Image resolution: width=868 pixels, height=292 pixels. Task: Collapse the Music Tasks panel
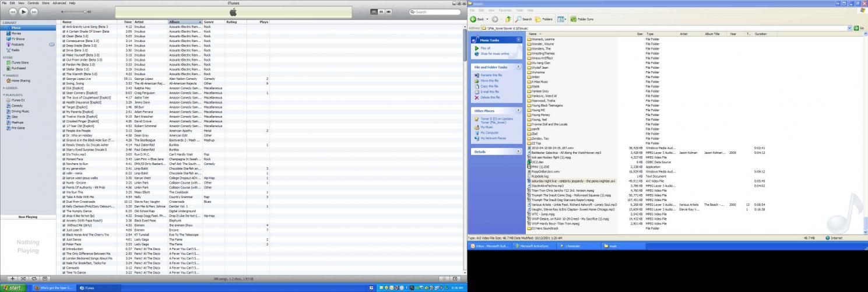pyautogui.click(x=518, y=40)
